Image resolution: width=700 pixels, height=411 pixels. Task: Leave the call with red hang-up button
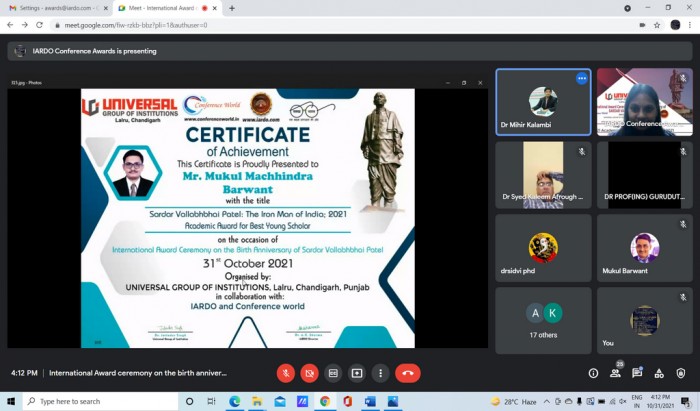click(408, 373)
